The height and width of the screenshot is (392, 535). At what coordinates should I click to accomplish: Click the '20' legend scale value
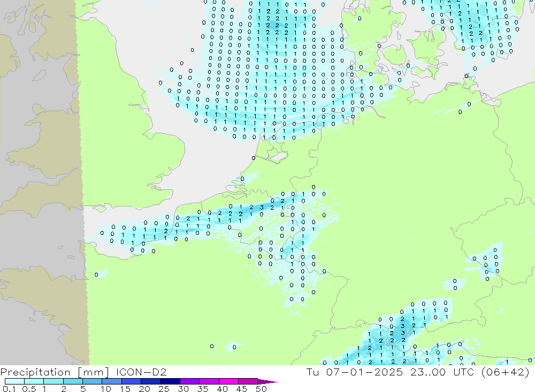[x=144, y=389]
